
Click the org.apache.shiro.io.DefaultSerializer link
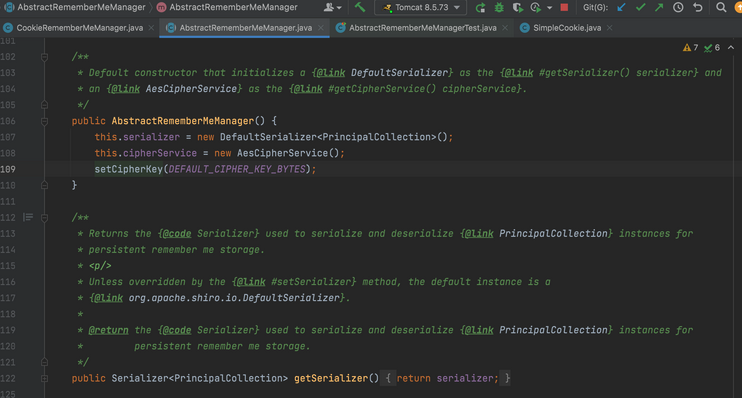click(x=234, y=298)
